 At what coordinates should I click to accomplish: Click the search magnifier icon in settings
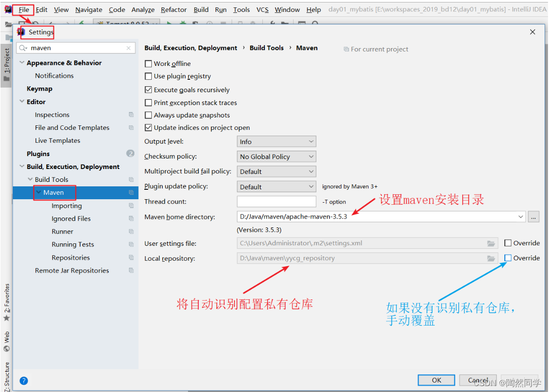pos(23,48)
